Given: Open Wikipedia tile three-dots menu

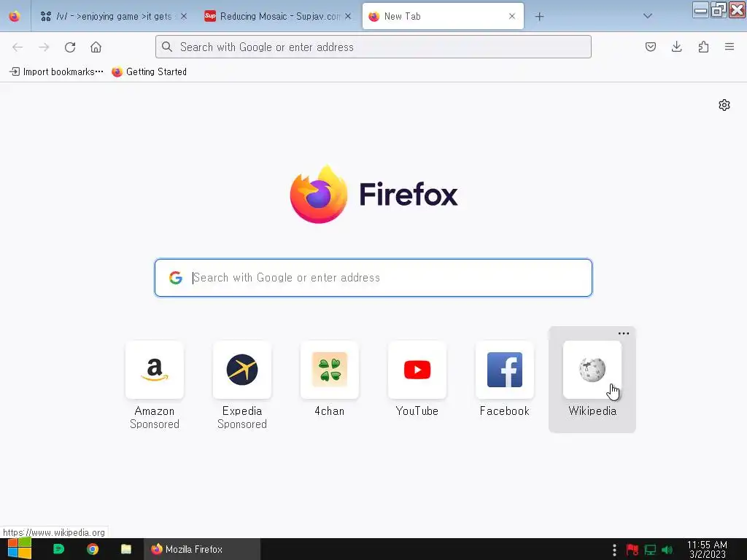Looking at the screenshot, I should click(624, 333).
